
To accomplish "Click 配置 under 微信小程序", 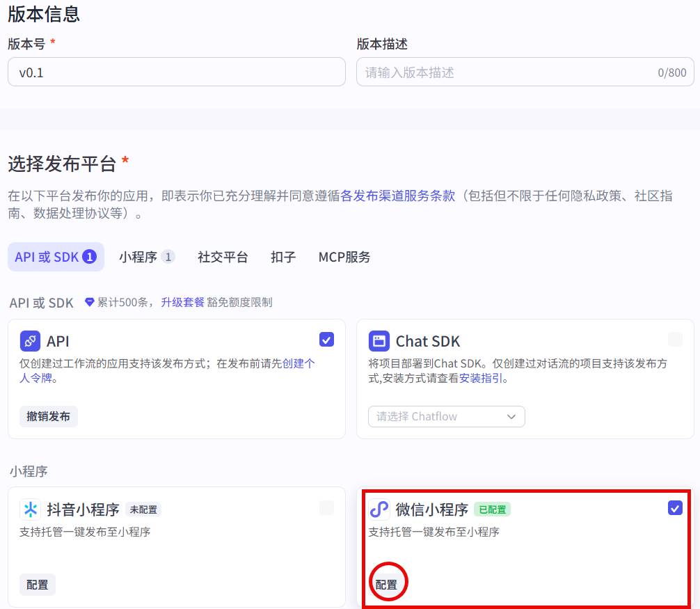I will 386,585.
